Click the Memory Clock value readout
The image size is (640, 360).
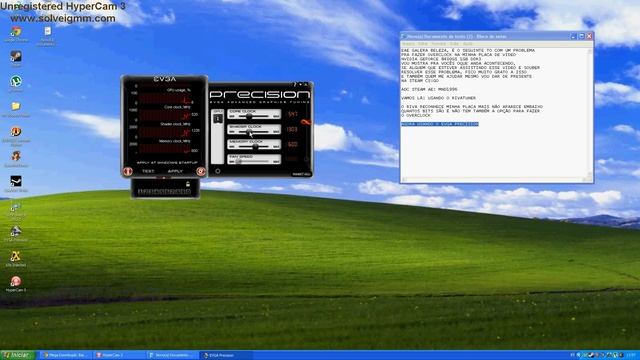pos(293,144)
